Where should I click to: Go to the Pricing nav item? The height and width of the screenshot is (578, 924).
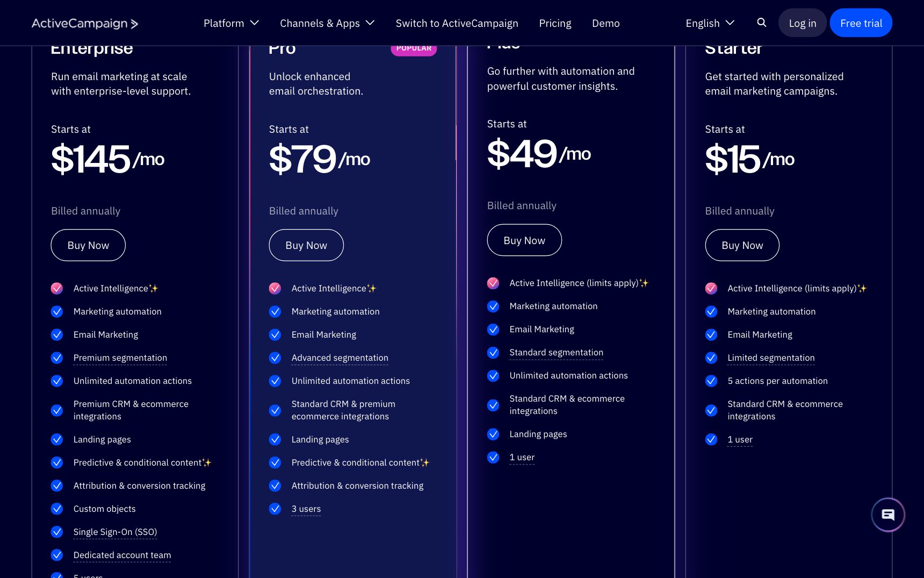(555, 23)
